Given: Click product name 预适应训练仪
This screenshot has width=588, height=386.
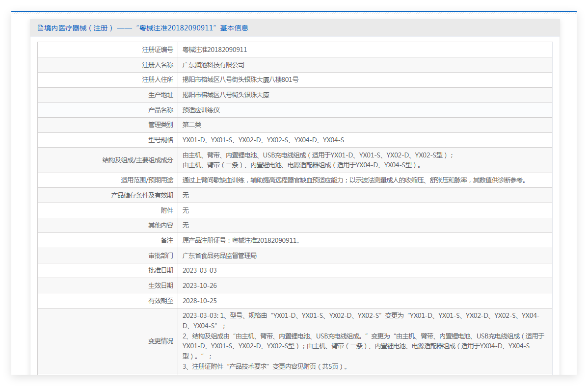Looking at the screenshot, I should point(201,110).
